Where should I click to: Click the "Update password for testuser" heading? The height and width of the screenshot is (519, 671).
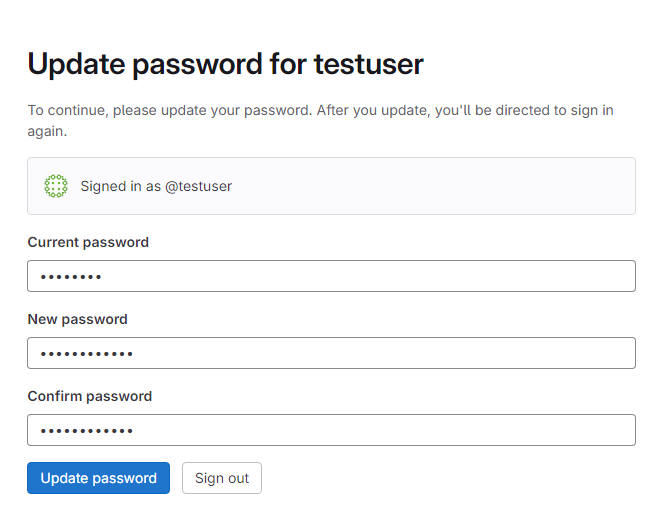pyautogui.click(x=225, y=64)
